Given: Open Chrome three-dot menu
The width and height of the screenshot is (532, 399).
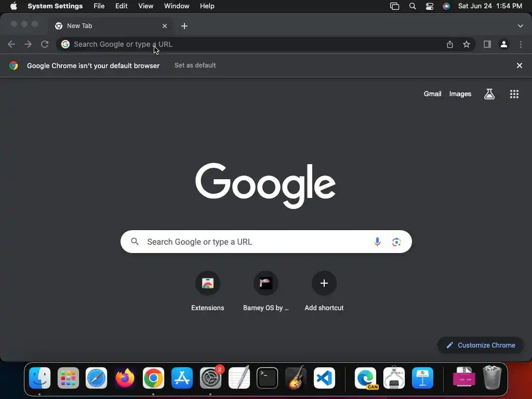Looking at the screenshot, I should [521, 44].
